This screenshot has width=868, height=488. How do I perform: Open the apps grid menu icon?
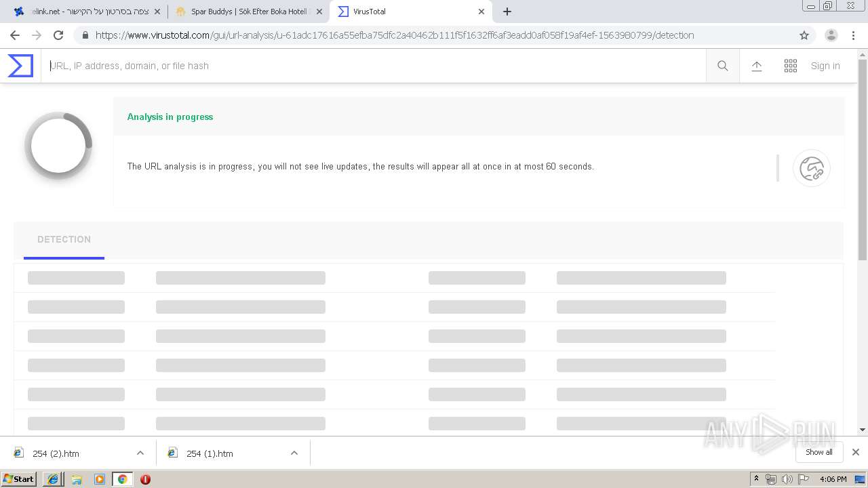(x=791, y=66)
